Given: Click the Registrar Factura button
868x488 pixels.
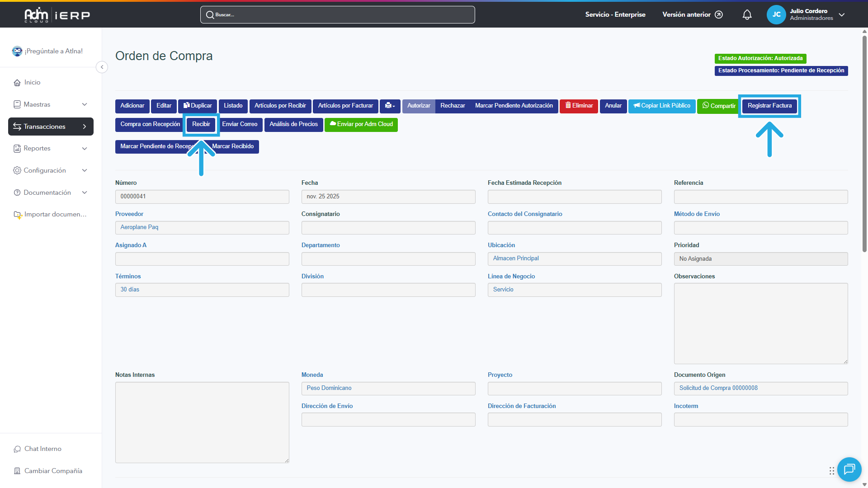Looking at the screenshot, I should 769,106.
